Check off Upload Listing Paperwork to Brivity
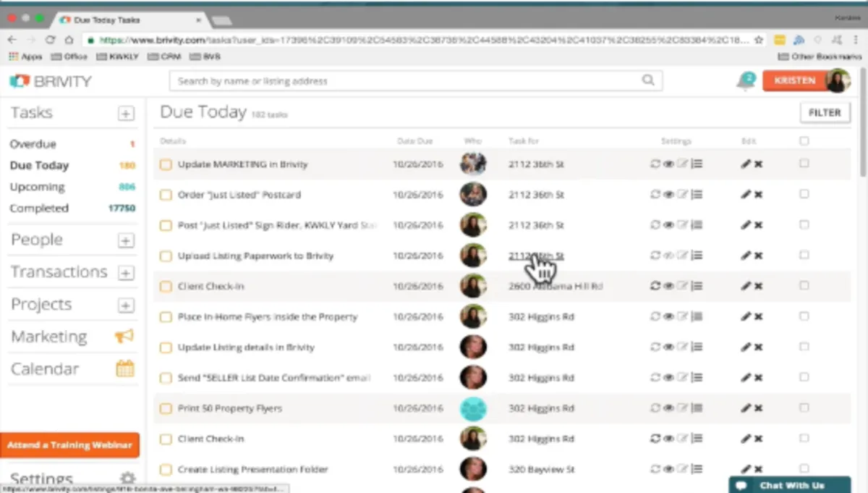This screenshot has height=493, width=868. 166,256
